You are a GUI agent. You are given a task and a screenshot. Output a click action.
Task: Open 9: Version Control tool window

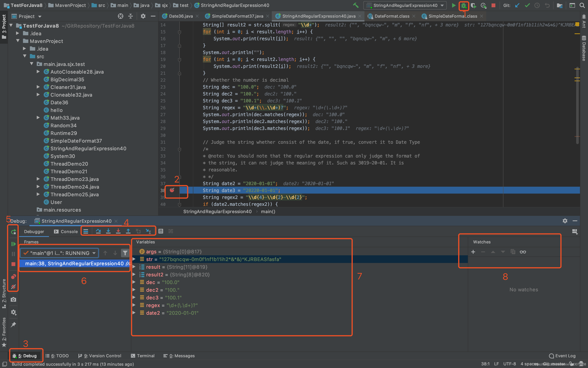100,356
